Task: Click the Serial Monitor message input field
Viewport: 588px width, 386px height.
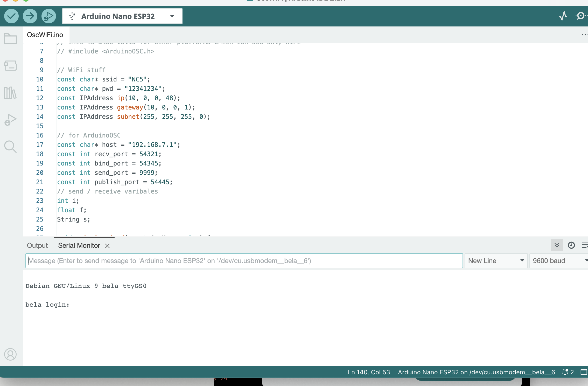Action: (233, 261)
